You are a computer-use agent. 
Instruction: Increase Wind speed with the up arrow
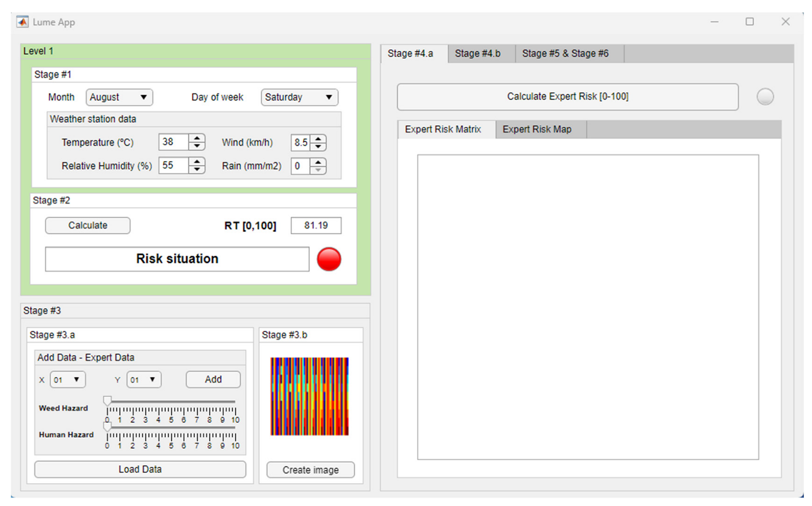(x=318, y=139)
